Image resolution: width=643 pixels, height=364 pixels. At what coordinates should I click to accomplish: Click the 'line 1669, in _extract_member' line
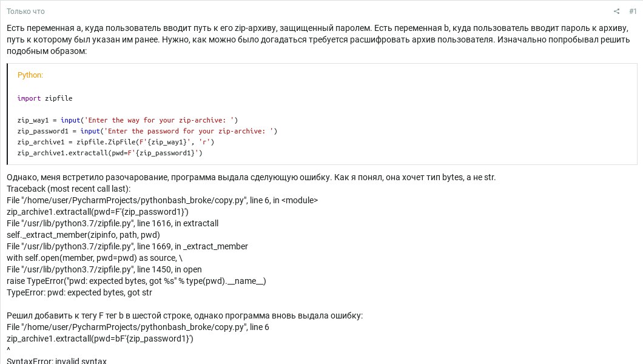(x=127, y=246)
